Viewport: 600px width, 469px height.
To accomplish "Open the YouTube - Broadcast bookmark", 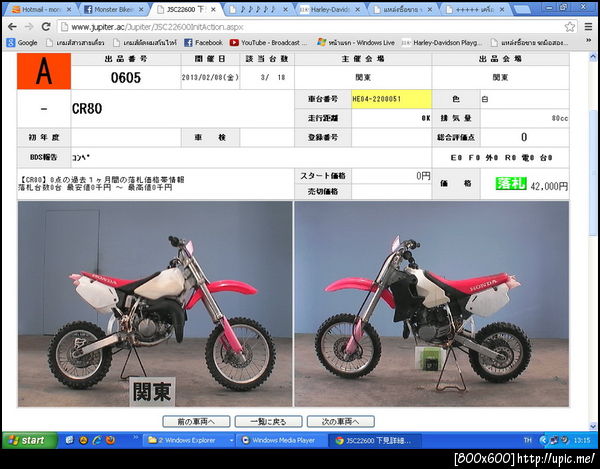I will (x=268, y=42).
